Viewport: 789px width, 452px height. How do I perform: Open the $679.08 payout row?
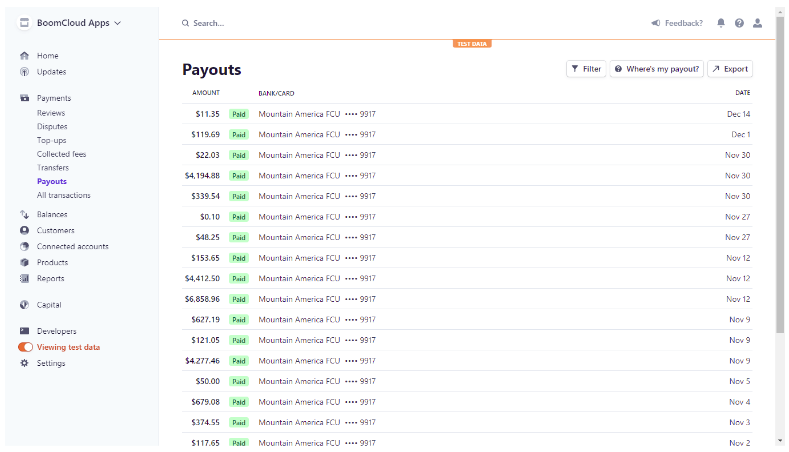tap(467, 402)
